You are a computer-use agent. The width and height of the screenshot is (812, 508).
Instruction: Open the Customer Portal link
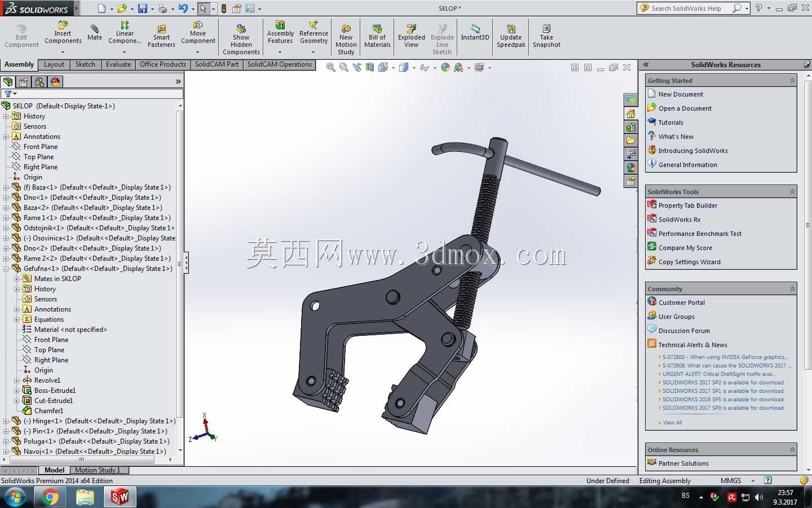681,303
